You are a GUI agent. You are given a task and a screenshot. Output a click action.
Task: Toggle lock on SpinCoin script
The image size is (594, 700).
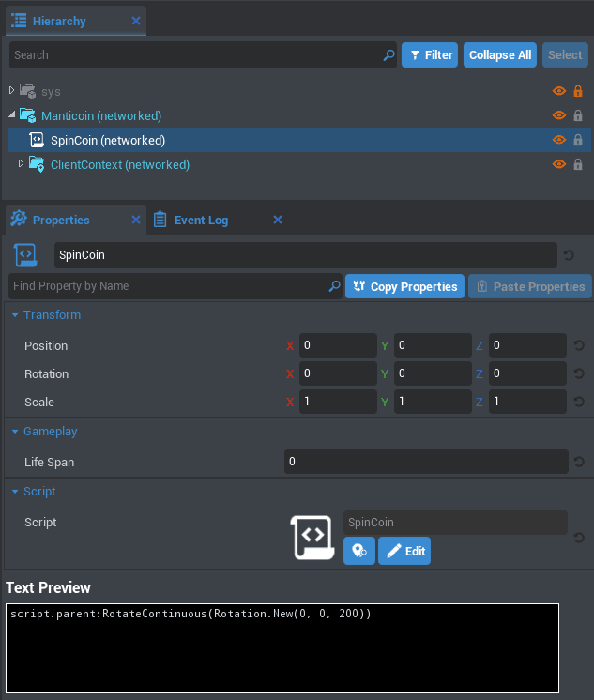click(x=578, y=140)
